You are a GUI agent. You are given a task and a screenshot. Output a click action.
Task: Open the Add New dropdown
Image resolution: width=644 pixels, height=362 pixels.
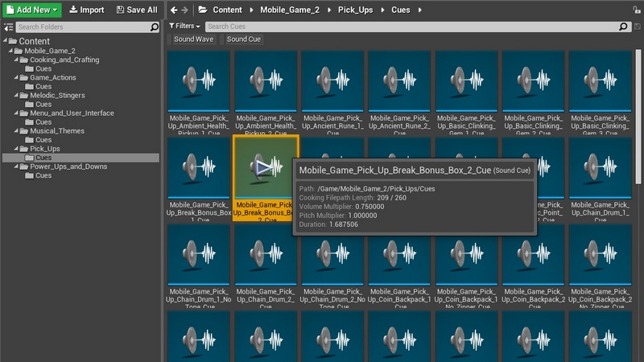coord(31,10)
